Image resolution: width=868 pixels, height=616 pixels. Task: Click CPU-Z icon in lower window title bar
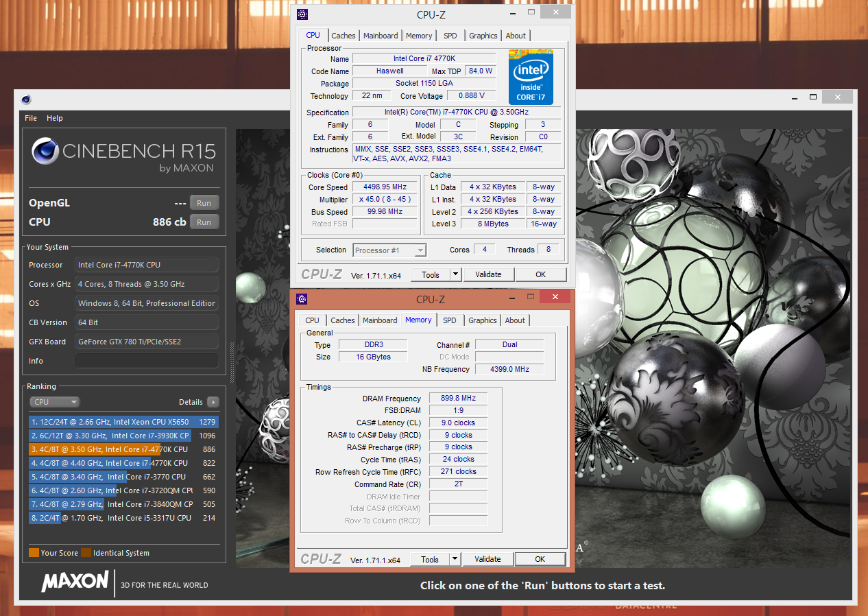302,299
